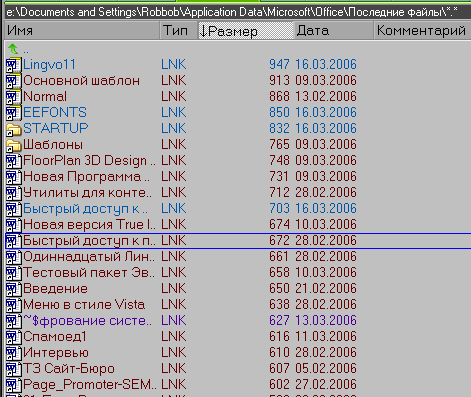The height and width of the screenshot is (397, 471).
Task: Click the FloorPlan 3D Design file icon
Action: pos(13,161)
